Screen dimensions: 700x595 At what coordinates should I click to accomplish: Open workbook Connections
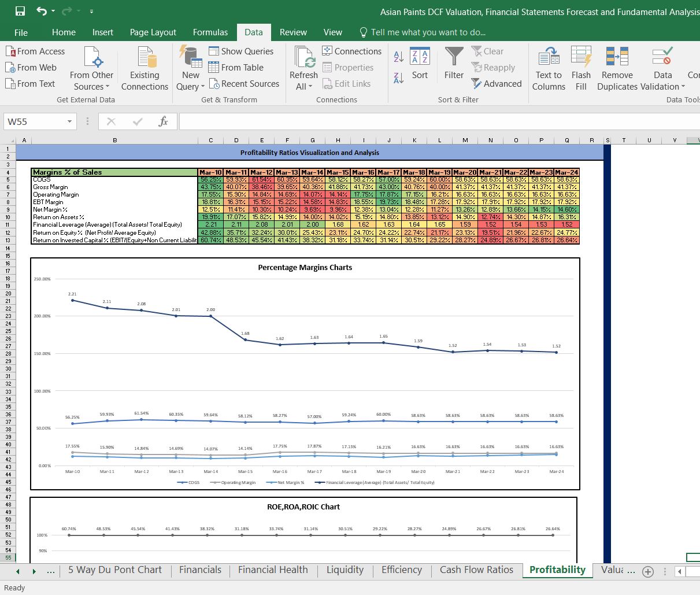pos(351,51)
